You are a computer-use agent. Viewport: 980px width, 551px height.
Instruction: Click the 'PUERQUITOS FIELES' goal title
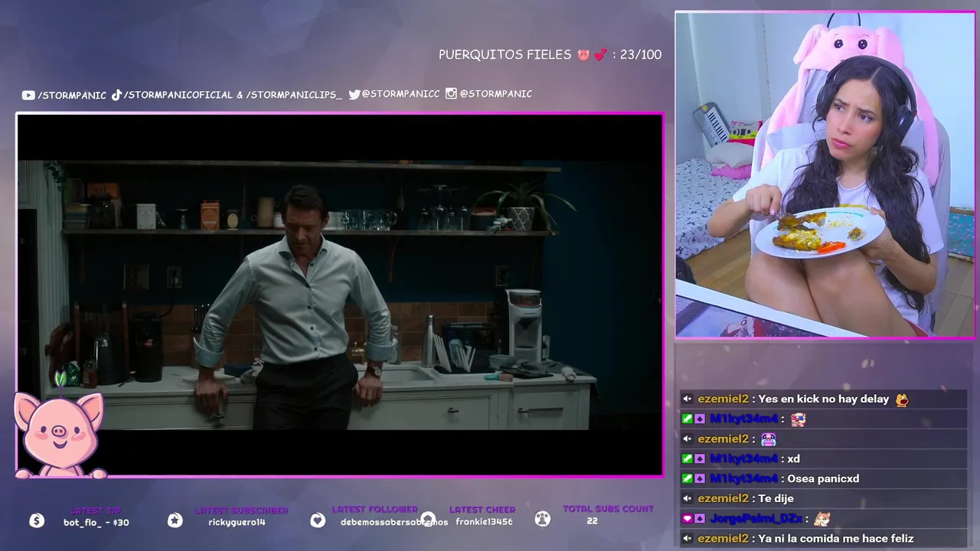pyautogui.click(x=505, y=55)
